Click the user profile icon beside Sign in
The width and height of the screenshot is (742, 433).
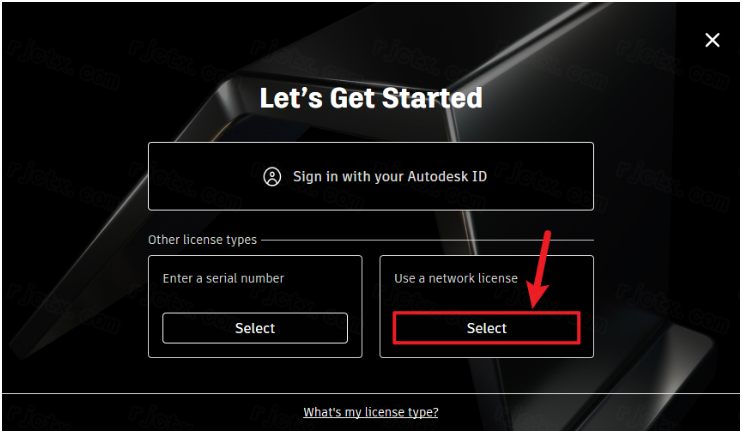point(272,176)
